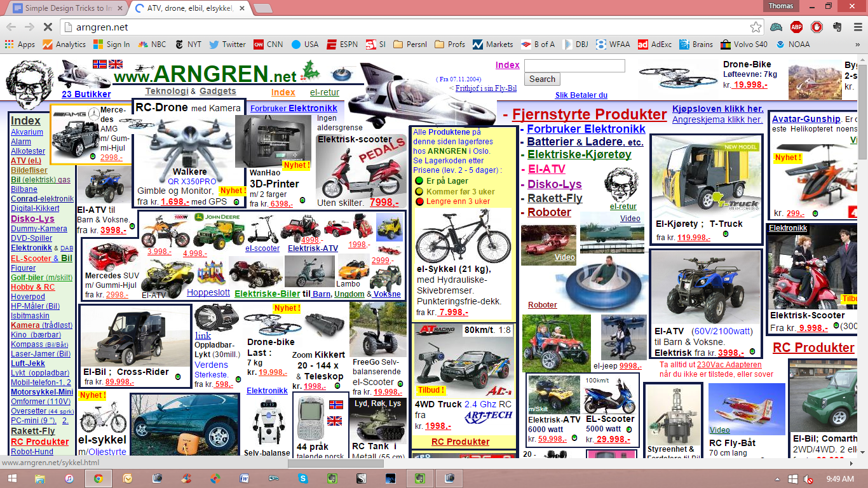Image resolution: width=868 pixels, height=488 pixels.
Task: Open the Twitter bookmark
Action: [227, 44]
